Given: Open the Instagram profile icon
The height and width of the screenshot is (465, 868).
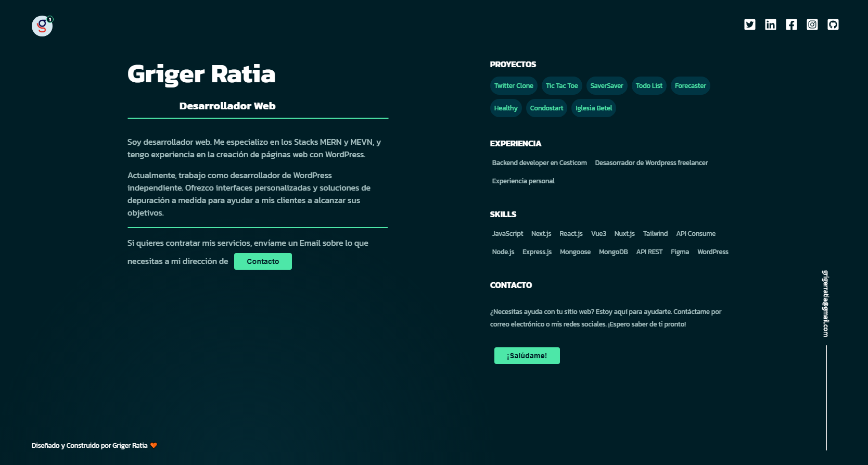Looking at the screenshot, I should pos(812,24).
